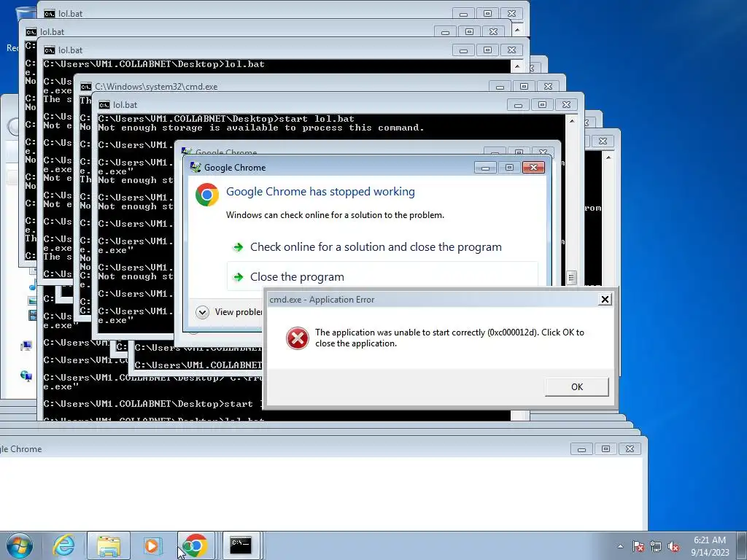Click muted volume speaker tray icon
The height and width of the screenshot is (560, 747).
(673, 546)
